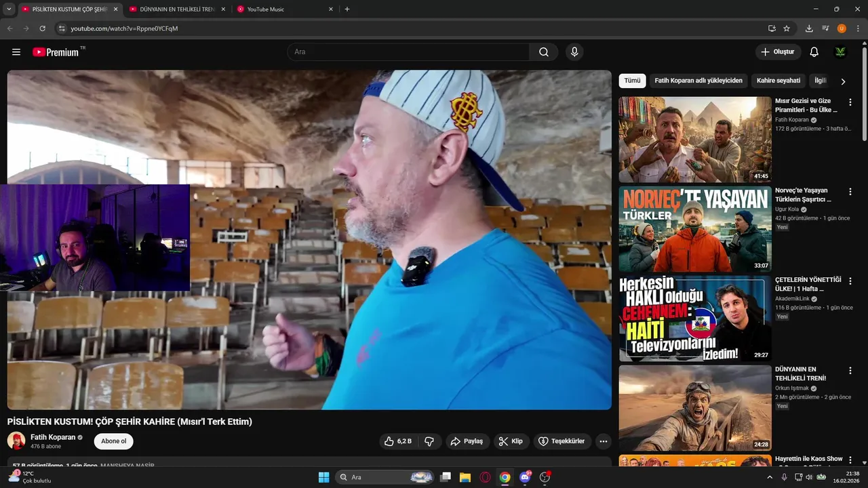Image resolution: width=868 pixels, height=488 pixels.
Task: Click the search magnifier button
Action: 544,52
